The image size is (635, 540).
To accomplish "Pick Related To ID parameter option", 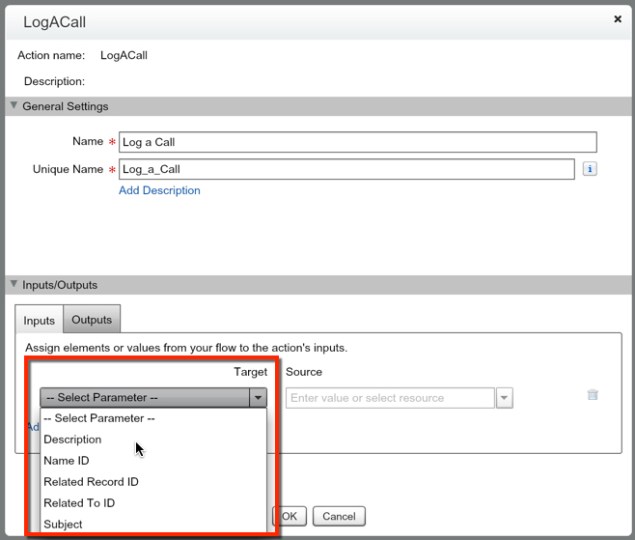I will 79,503.
